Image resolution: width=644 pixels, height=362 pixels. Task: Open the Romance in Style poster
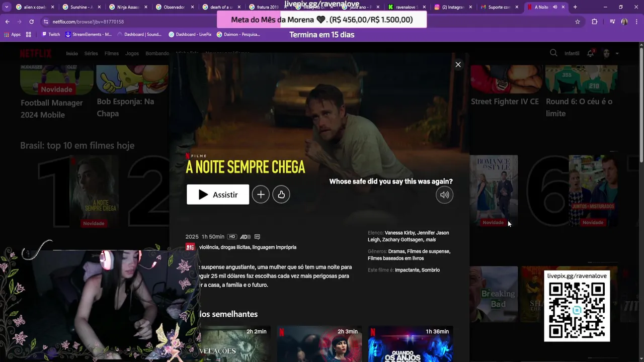pyautogui.click(x=494, y=191)
